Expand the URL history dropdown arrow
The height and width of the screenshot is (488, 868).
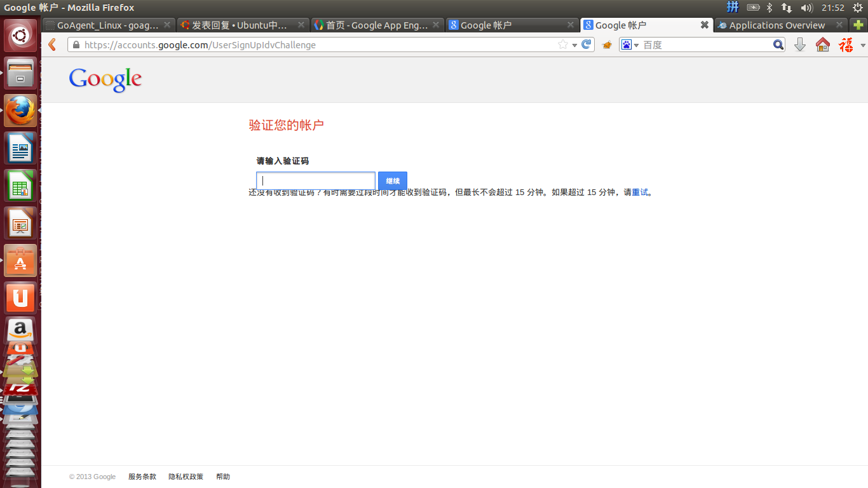(x=574, y=45)
